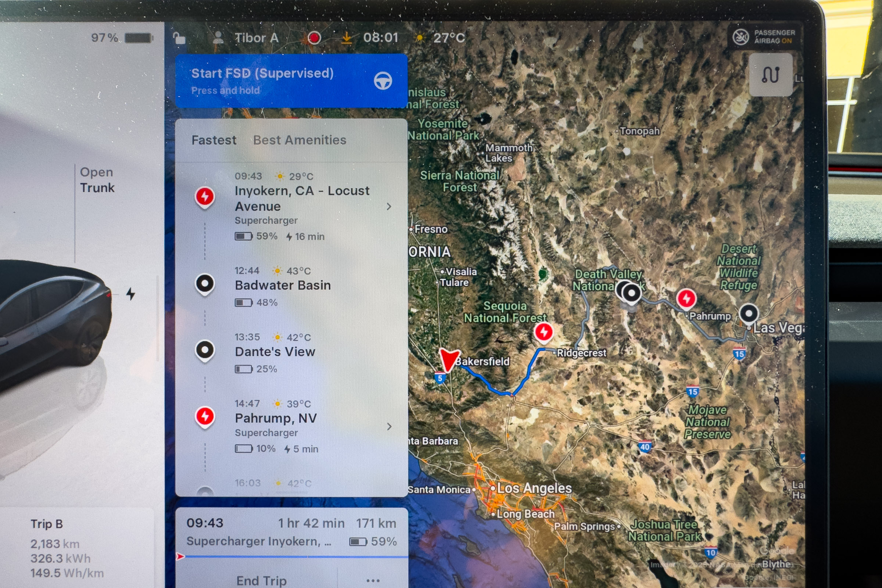
Task: Select the Supercharger pin near Pahrump on map
Action: [x=686, y=299]
